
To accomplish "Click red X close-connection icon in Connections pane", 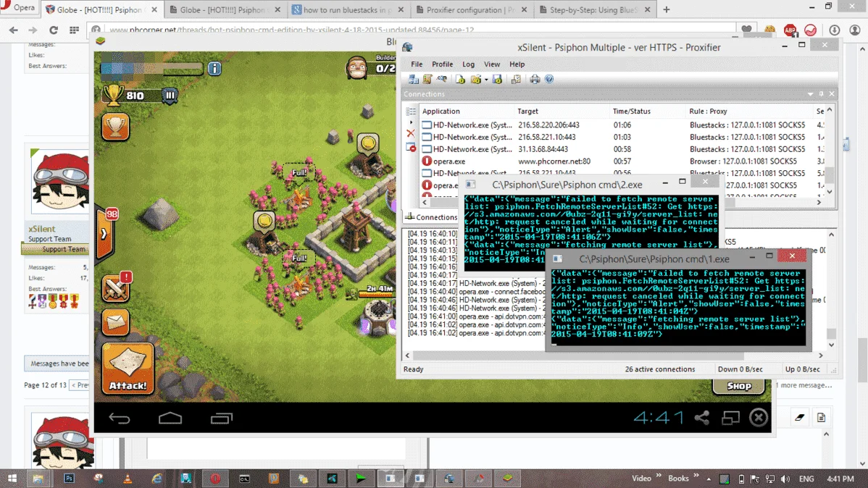I will pyautogui.click(x=410, y=133).
